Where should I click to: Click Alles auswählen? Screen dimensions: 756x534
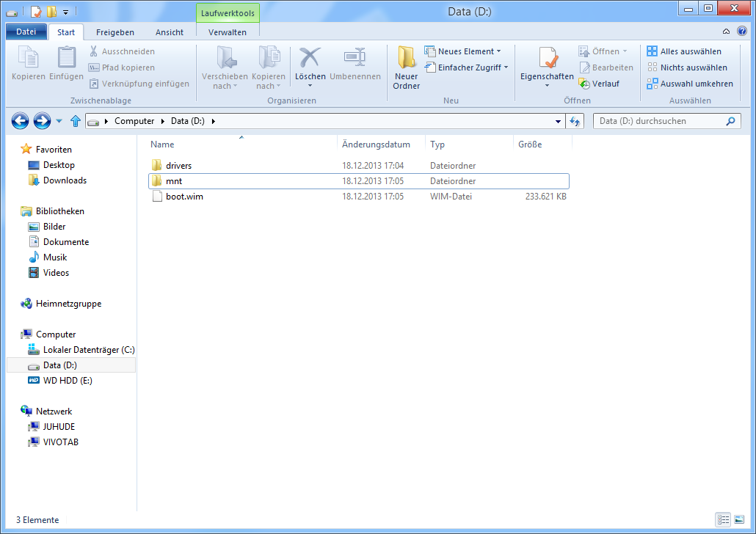coord(684,51)
